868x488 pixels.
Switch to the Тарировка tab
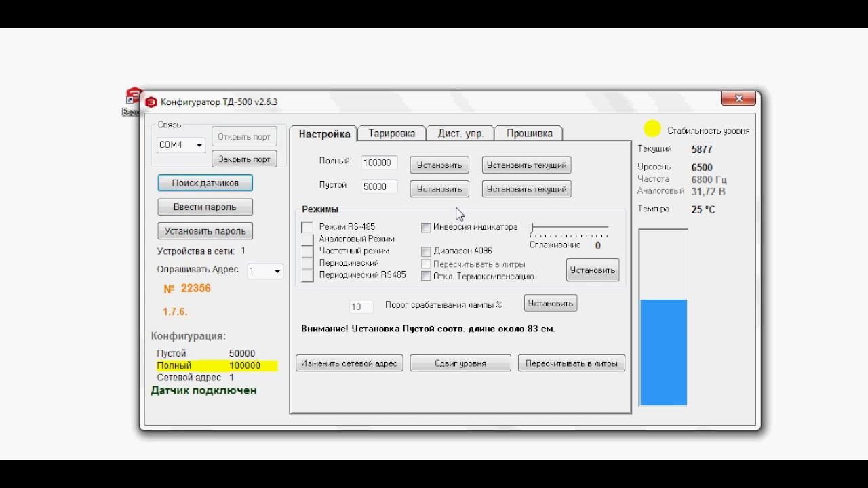pyautogui.click(x=391, y=133)
